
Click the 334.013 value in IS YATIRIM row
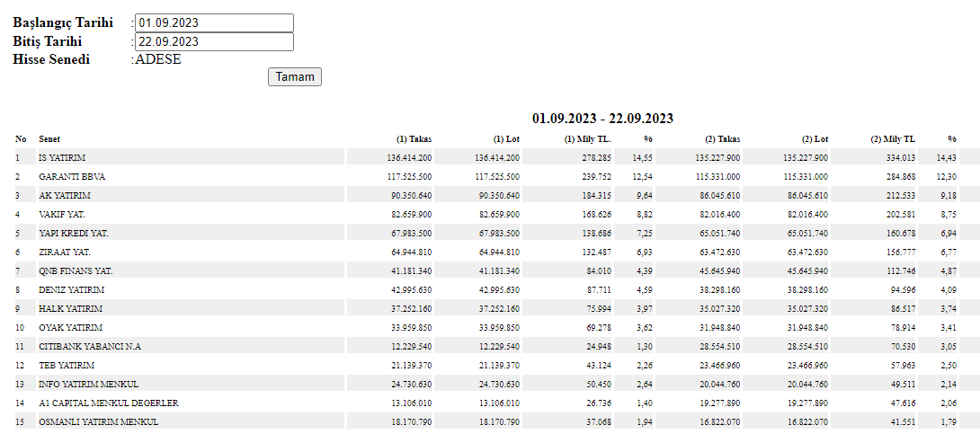tap(902, 158)
